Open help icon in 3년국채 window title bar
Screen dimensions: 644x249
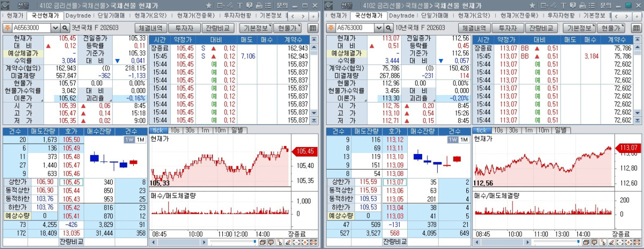click(249, 6)
